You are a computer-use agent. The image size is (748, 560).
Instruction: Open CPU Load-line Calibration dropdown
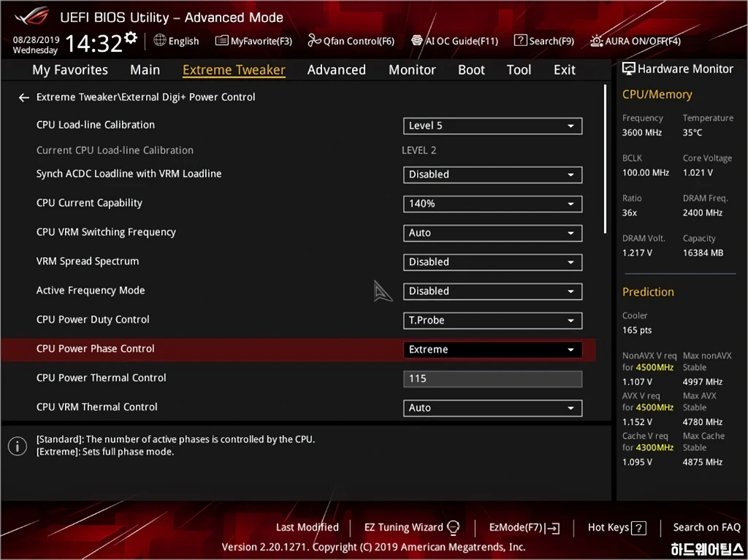click(x=492, y=126)
